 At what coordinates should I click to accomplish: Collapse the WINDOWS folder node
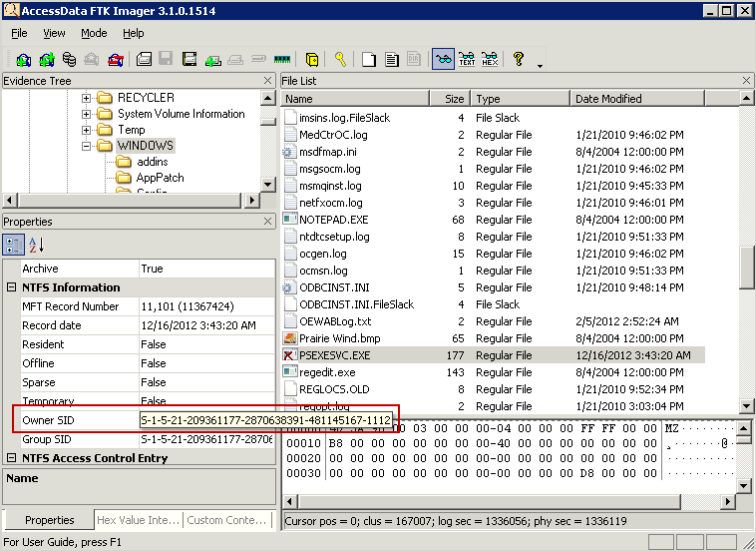coord(87,146)
